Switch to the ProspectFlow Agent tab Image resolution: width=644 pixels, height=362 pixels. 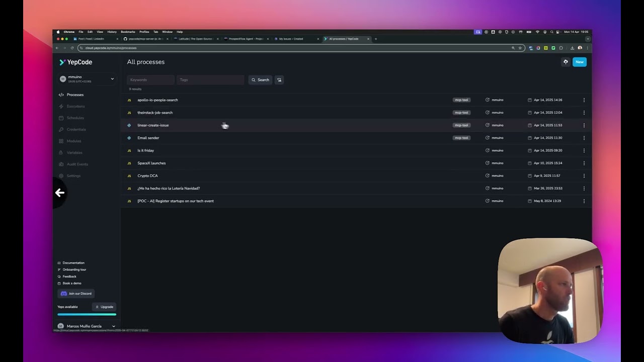[x=246, y=39]
